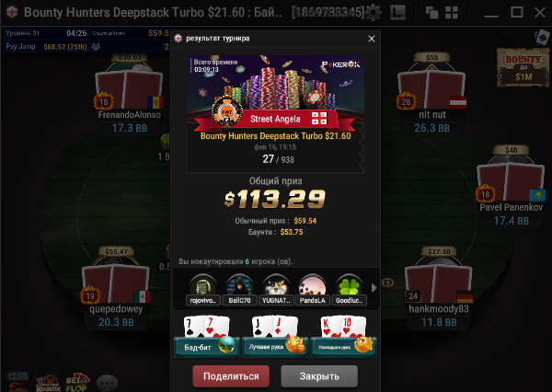
Task: Open the card deck icon at top right
Action: coord(542,37)
